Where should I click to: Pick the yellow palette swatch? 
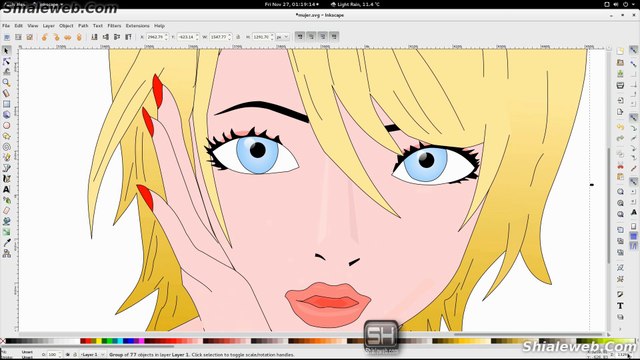99,341
